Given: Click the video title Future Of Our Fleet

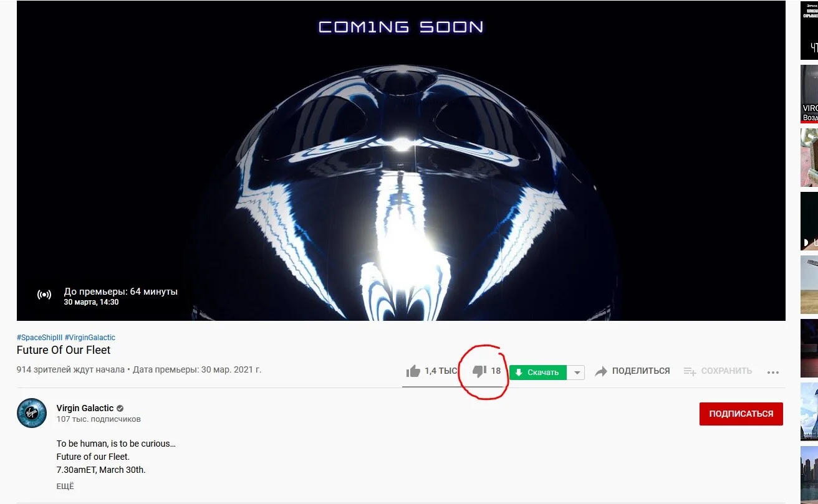Looking at the screenshot, I should [x=64, y=350].
